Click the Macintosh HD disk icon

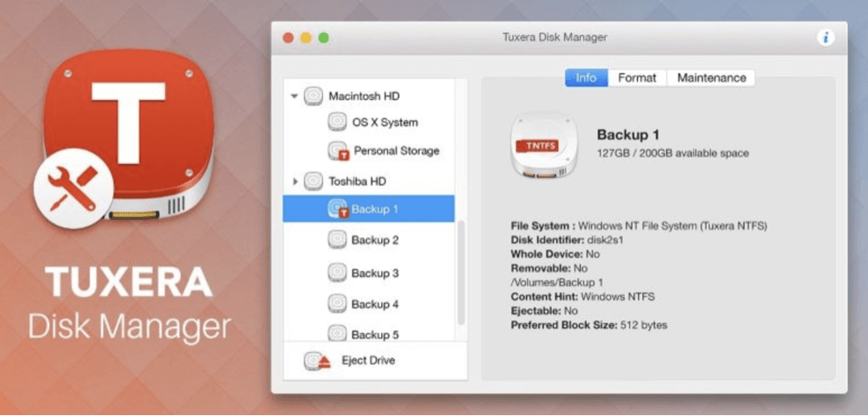click(313, 96)
